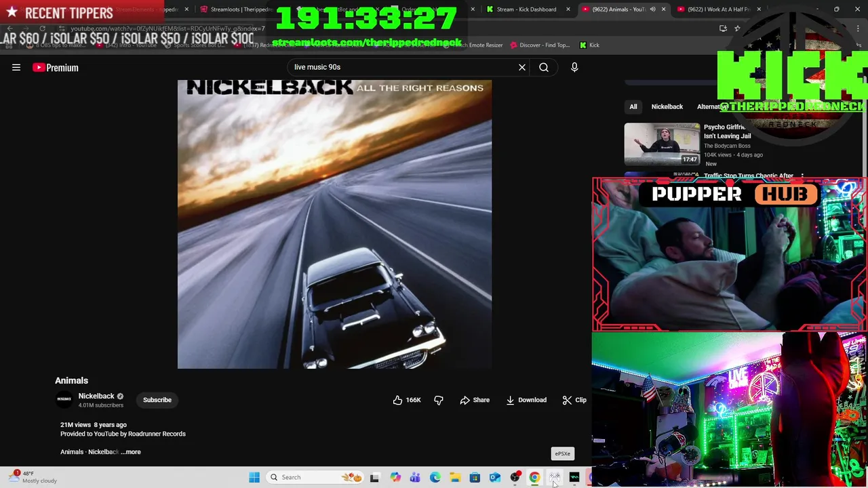Open Windows Start menu
Screen dimensions: 868x488
[254, 477]
